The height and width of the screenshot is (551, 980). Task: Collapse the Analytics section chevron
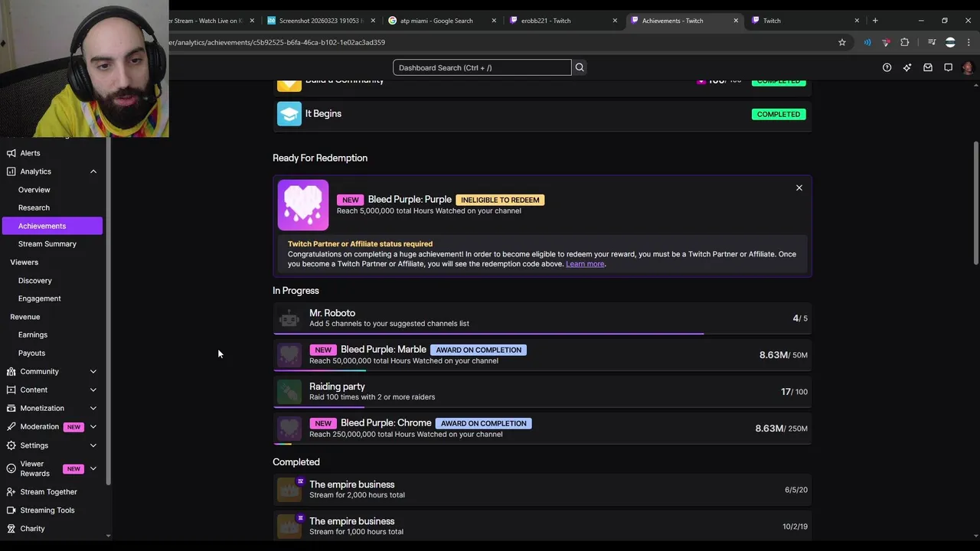click(93, 171)
